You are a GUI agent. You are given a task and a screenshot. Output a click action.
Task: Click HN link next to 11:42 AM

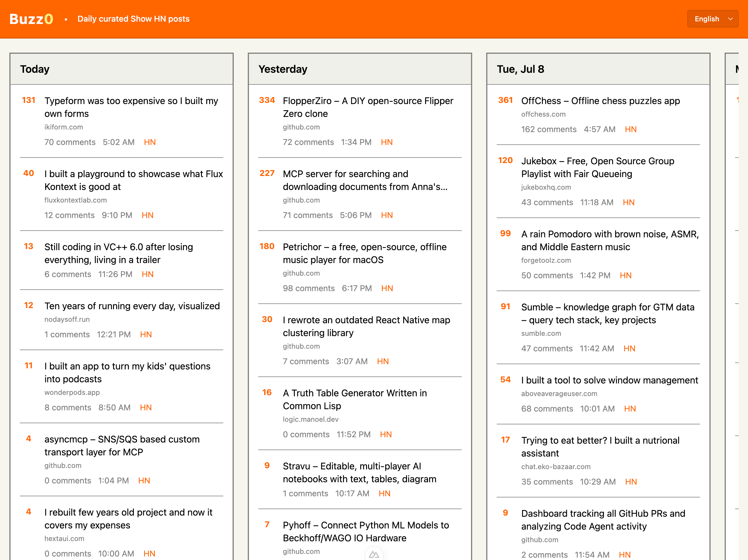click(629, 349)
